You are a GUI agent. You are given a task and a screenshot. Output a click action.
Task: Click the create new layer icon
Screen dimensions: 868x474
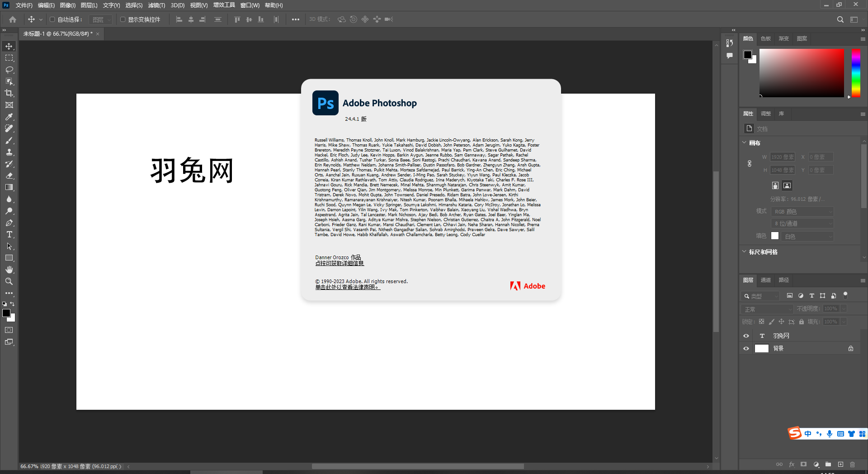click(x=840, y=465)
